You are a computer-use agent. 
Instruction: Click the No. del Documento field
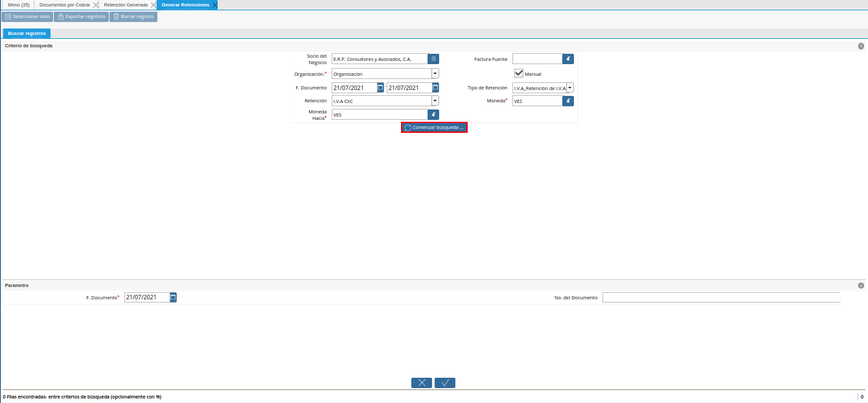coord(721,297)
